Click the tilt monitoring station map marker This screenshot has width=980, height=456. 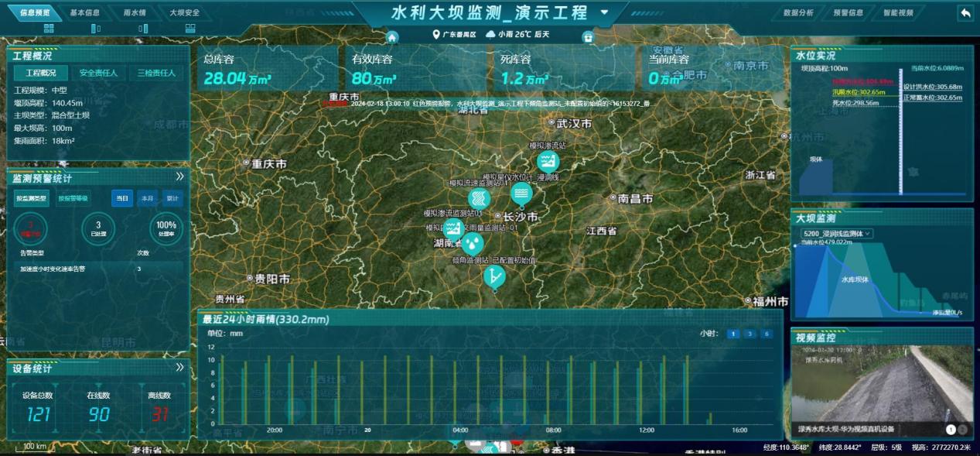pos(494,276)
